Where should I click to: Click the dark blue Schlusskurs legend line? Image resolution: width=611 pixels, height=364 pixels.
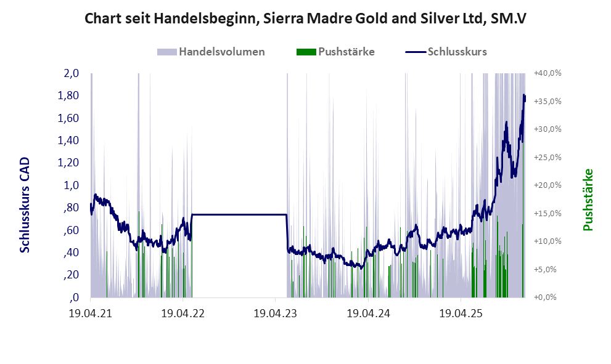click(416, 52)
